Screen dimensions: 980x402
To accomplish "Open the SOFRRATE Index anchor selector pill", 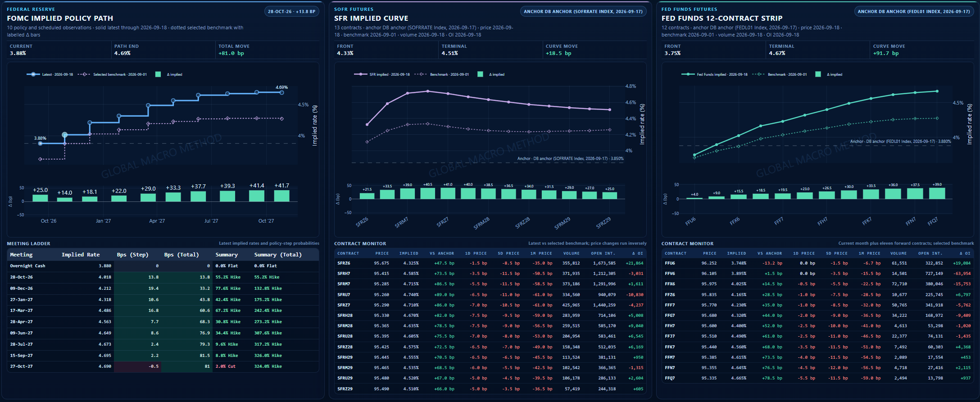I will point(583,11).
